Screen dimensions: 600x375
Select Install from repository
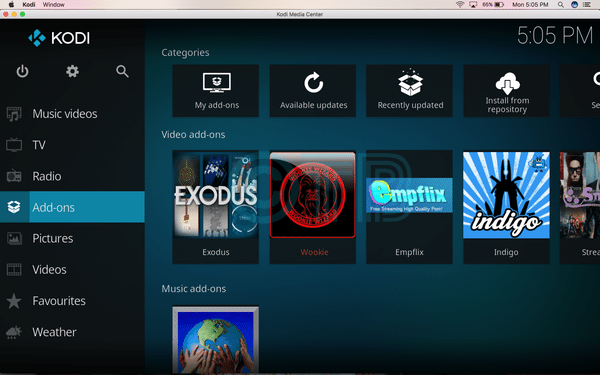click(507, 91)
